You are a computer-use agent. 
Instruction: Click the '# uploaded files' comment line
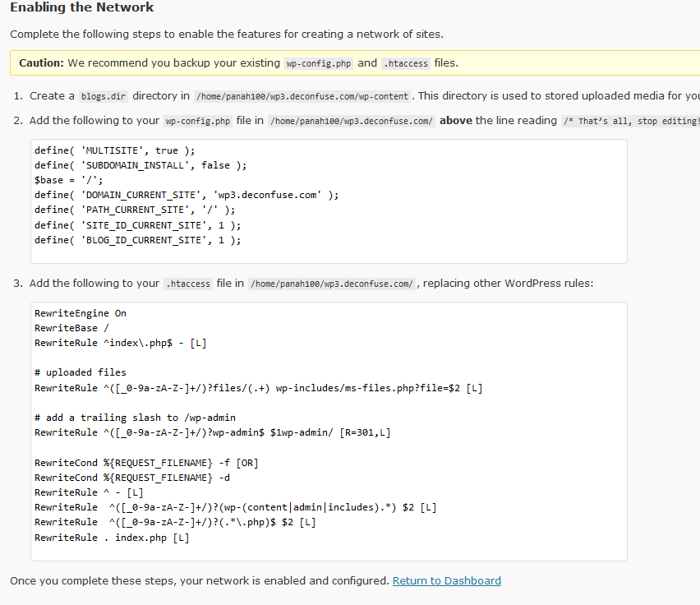81,372
